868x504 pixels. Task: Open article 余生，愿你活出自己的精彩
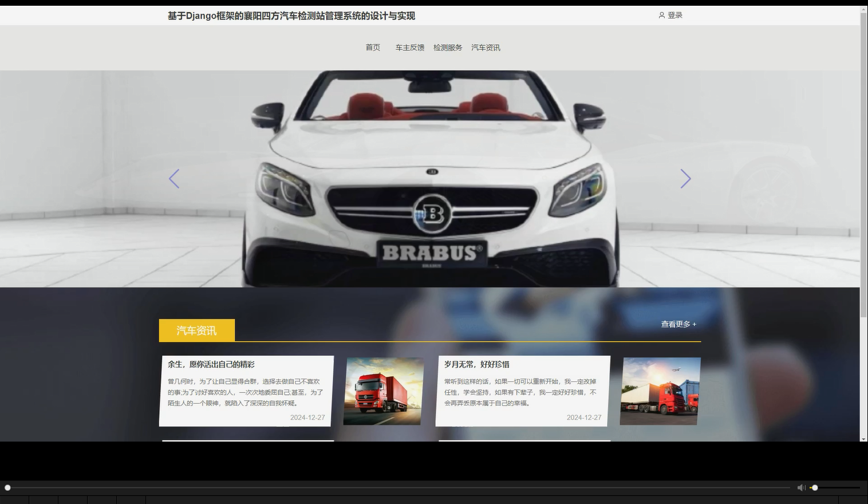tap(211, 364)
